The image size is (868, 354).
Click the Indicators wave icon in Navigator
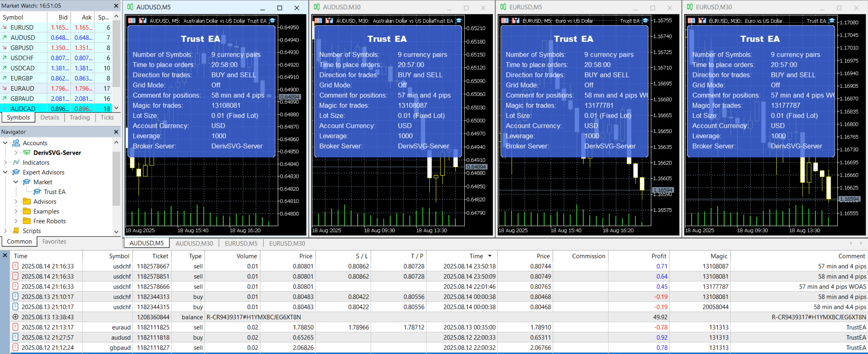[16, 162]
